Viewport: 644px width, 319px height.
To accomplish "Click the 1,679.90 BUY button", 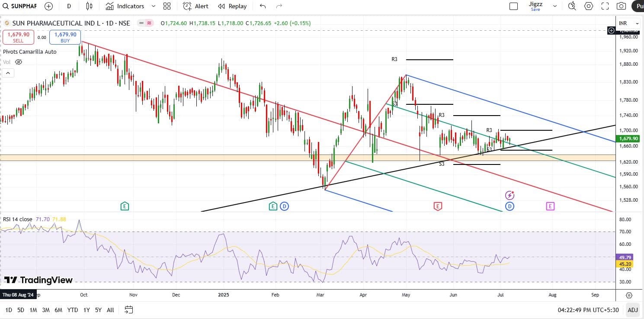I will point(65,37).
